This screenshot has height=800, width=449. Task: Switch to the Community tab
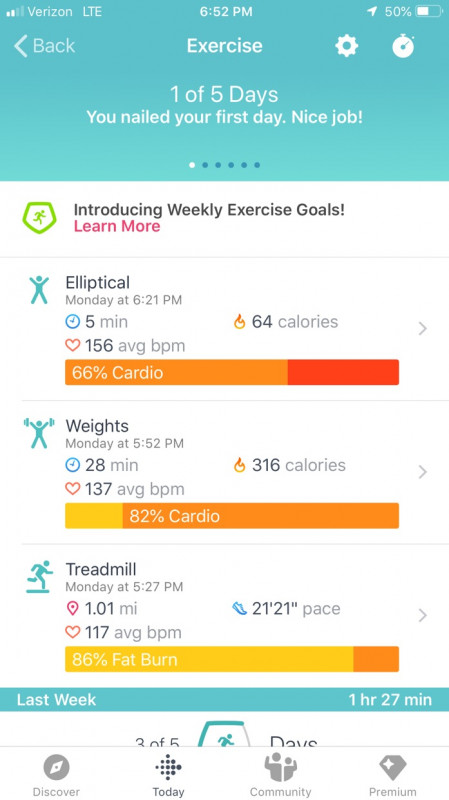point(280,774)
